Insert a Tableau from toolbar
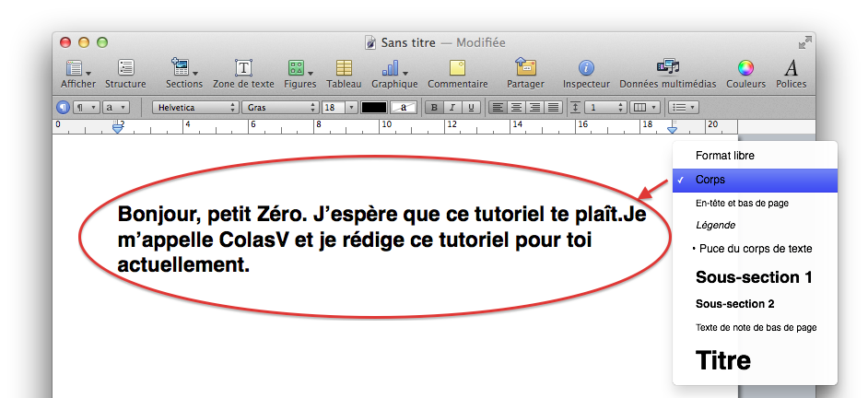This screenshot has width=868, height=398. click(x=344, y=68)
